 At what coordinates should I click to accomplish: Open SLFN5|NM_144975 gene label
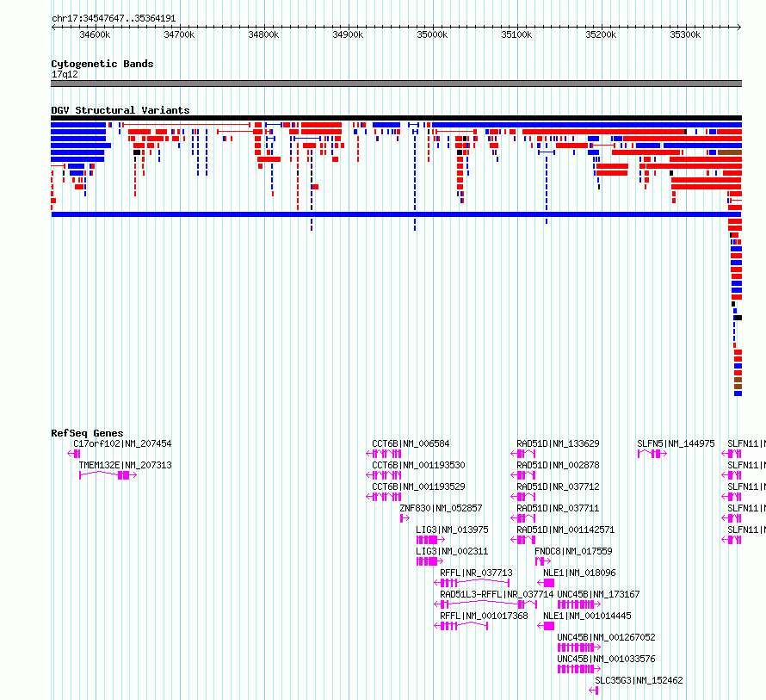pyautogui.click(x=676, y=444)
